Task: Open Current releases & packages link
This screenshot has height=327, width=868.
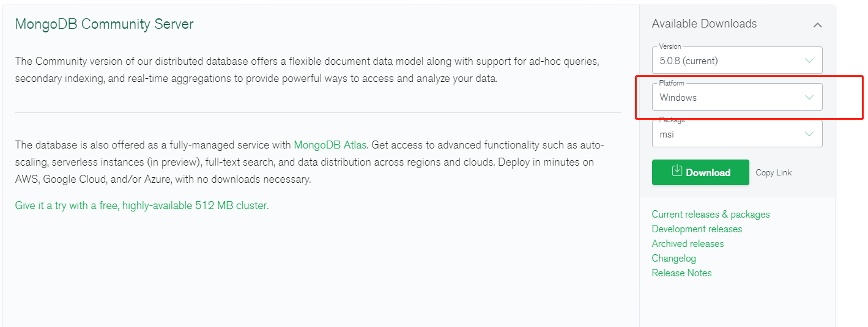Action: click(x=711, y=215)
